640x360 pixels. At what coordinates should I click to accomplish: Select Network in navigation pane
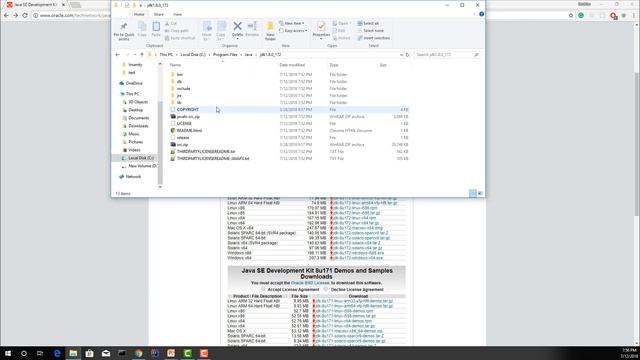(133, 177)
